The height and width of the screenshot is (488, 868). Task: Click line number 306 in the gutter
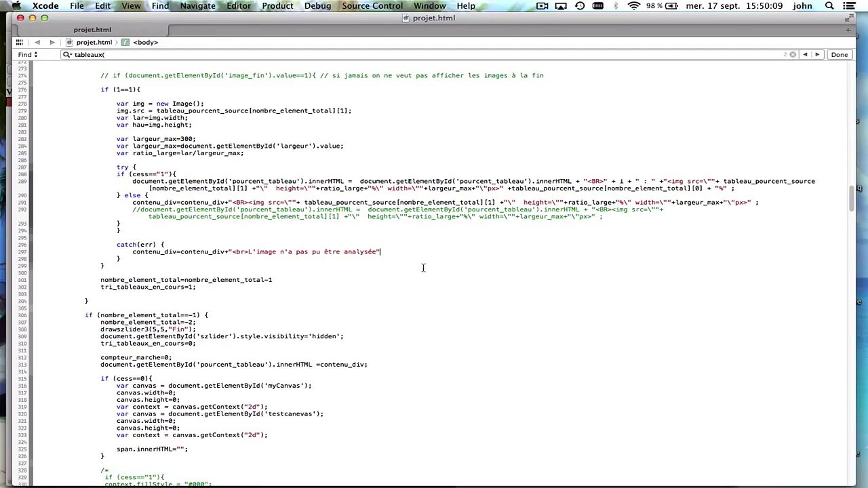pyautogui.click(x=22, y=315)
